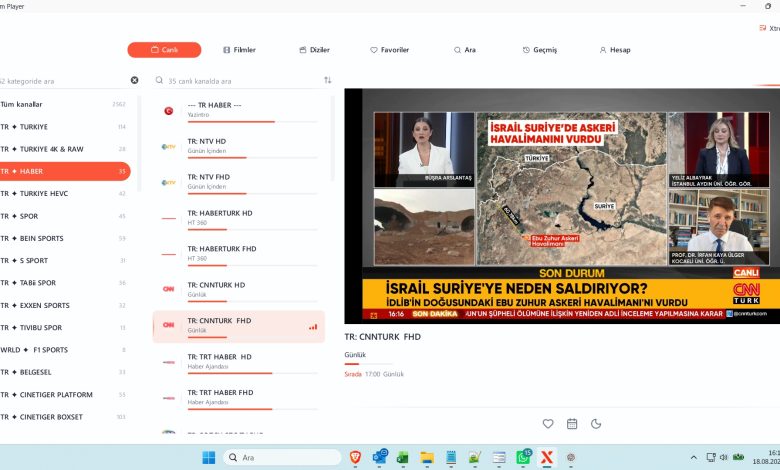Click the NTV logo of NTV FHD
This screenshot has height=470, width=780.
[169, 183]
